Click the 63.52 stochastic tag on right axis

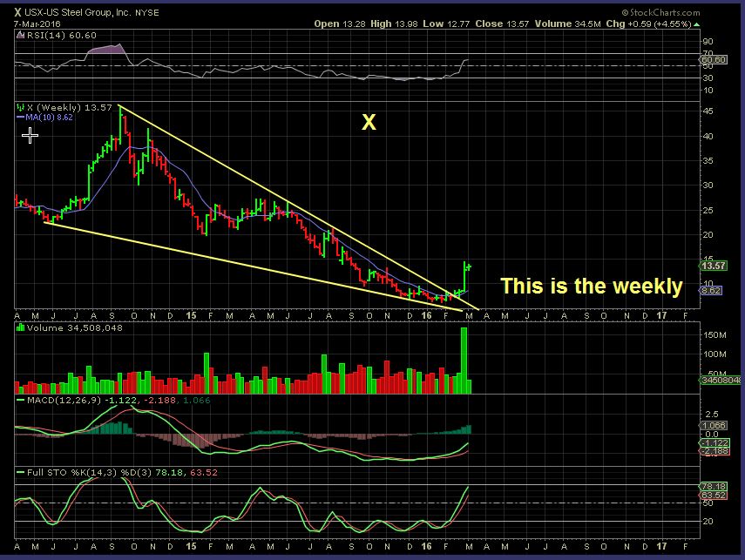pyautogui.click(x=714, y=495)
